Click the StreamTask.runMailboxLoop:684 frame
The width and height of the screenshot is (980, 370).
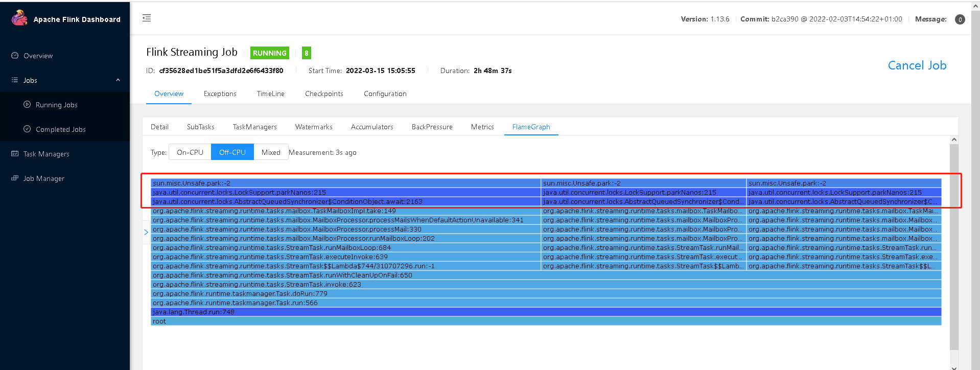click(x=346, y=248)
